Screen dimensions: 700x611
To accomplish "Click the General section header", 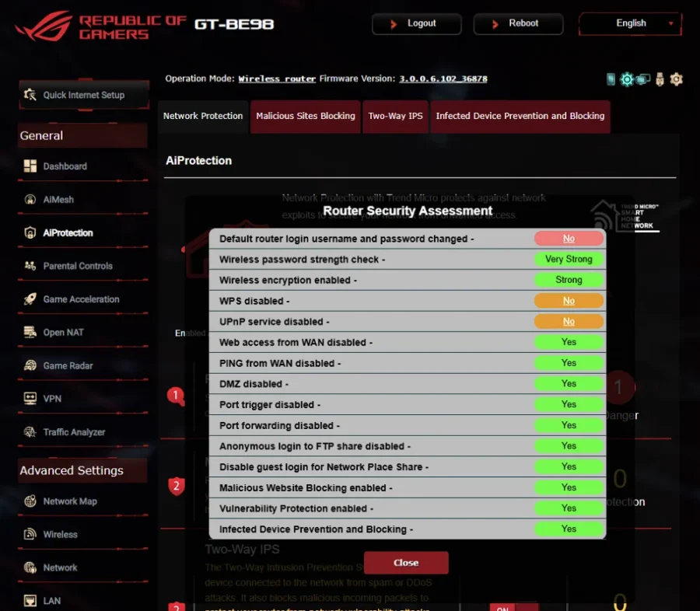I will (x=83, y=136).
